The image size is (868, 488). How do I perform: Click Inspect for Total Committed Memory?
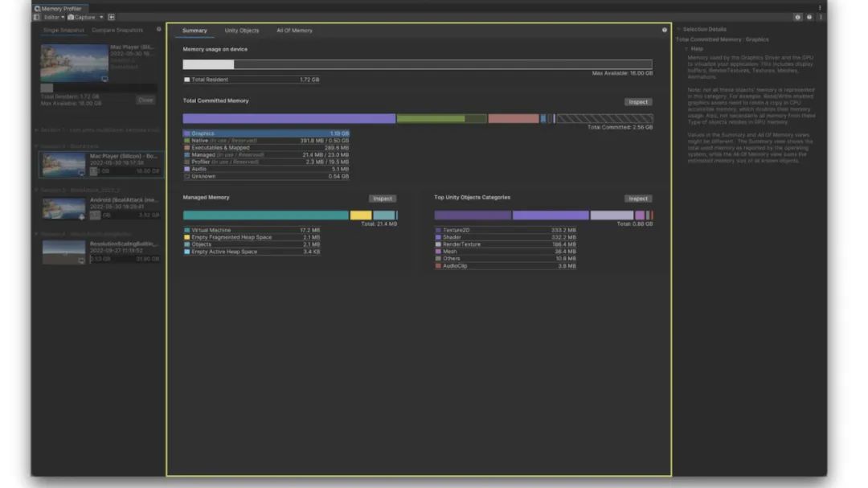[x=637, y=102]
